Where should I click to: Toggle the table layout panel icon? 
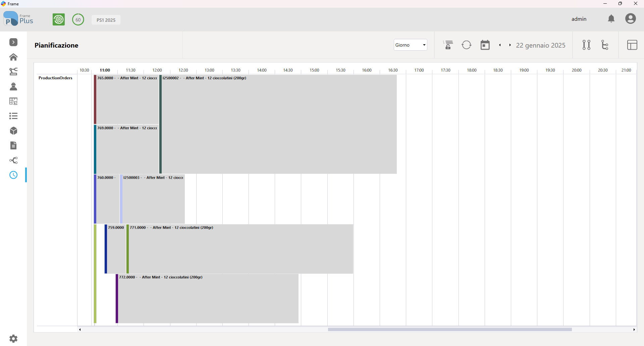pos(632,45)
